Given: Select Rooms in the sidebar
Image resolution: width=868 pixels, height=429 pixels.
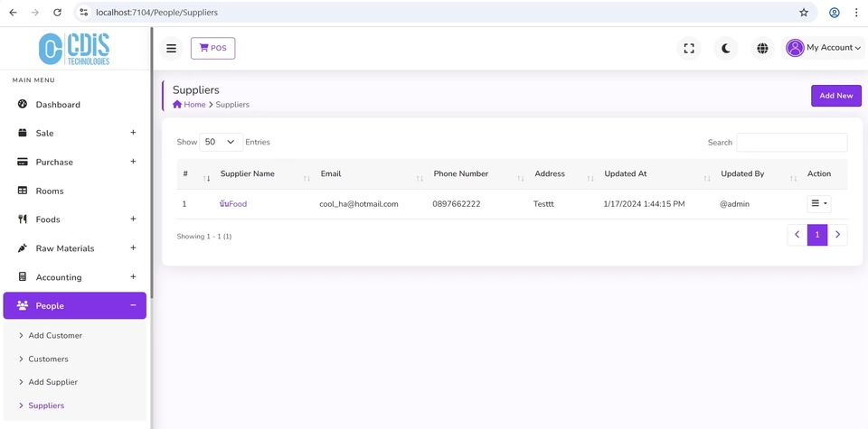Looking at the screenshot, I should point(50,191).
